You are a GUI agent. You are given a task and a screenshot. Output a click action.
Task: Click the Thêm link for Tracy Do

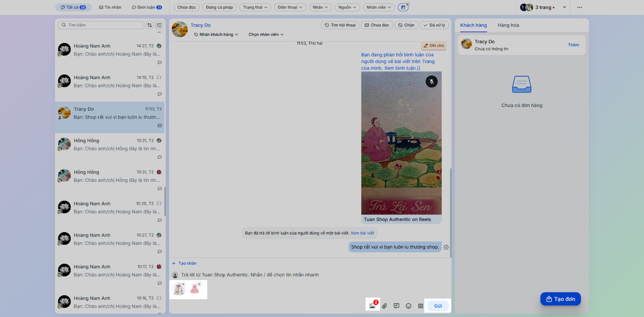pyautogui.click(x=574, y=45)
